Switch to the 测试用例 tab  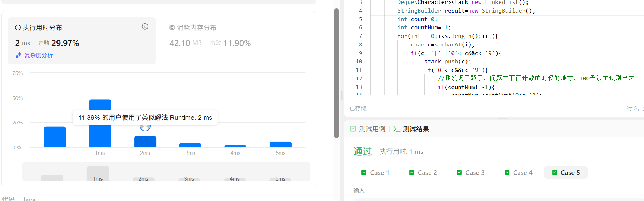tap(368, 129)
